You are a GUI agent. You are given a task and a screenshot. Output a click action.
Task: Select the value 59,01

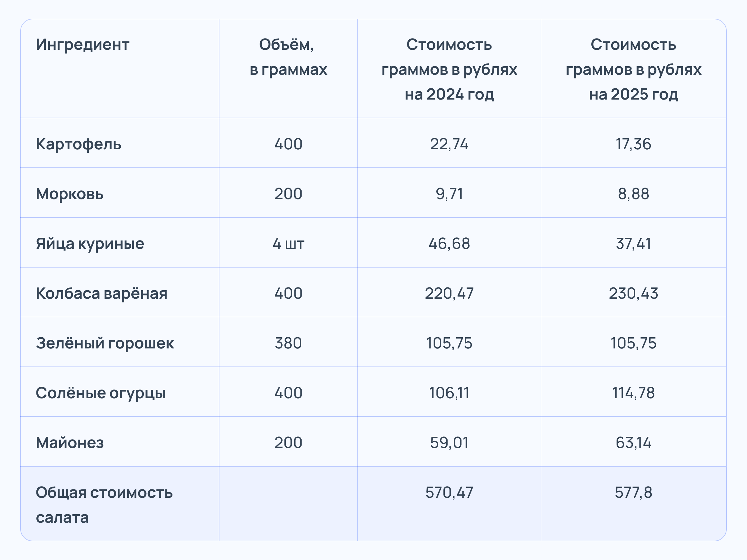pyautogui.click(x=449, y=442)
